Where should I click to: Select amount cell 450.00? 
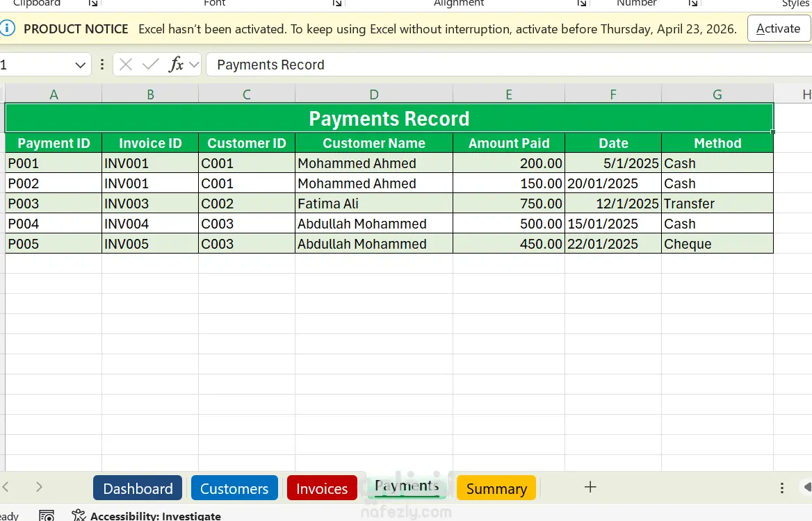[x=509, y=244]
